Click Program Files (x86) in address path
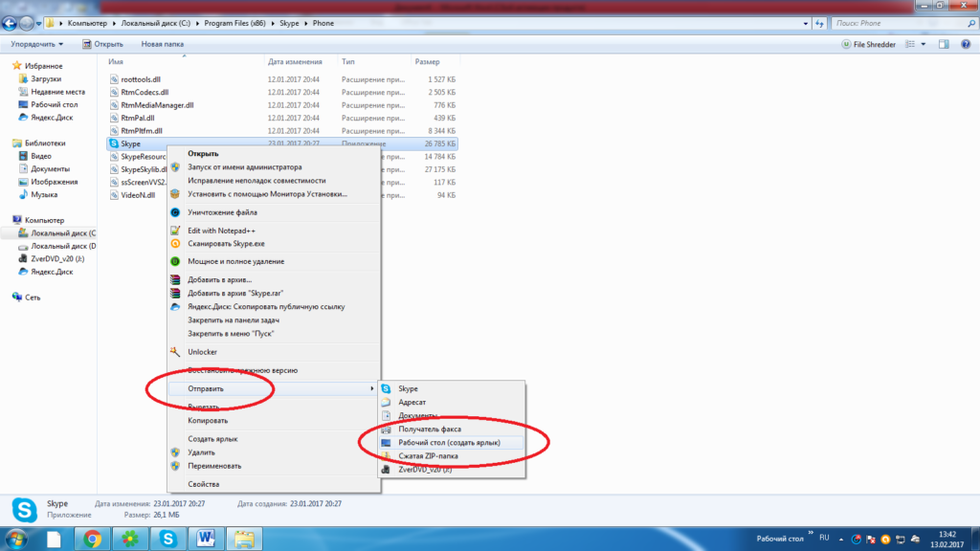This screenshot has width=980, height=551. 234,23
